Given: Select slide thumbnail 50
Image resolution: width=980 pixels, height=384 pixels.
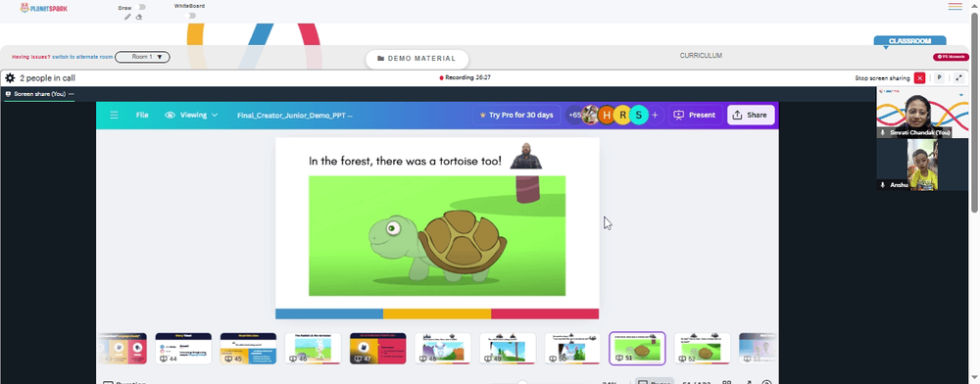Looking at the screenshot, I should 572,349.
